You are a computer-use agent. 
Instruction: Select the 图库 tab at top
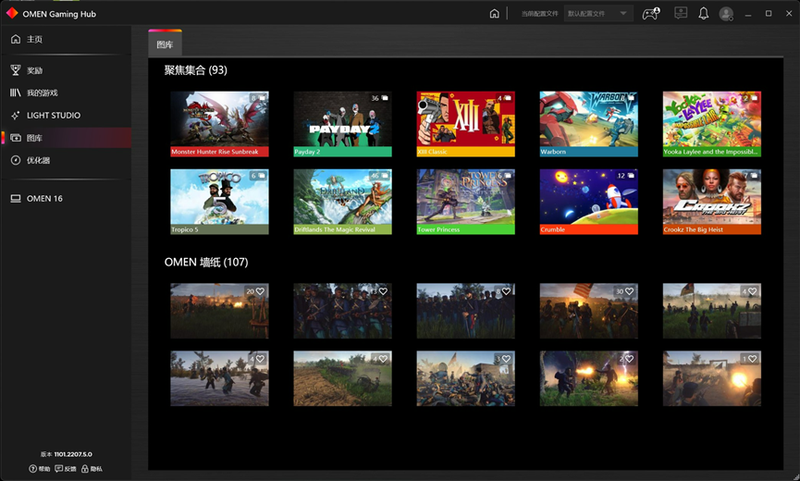[164, 45]
